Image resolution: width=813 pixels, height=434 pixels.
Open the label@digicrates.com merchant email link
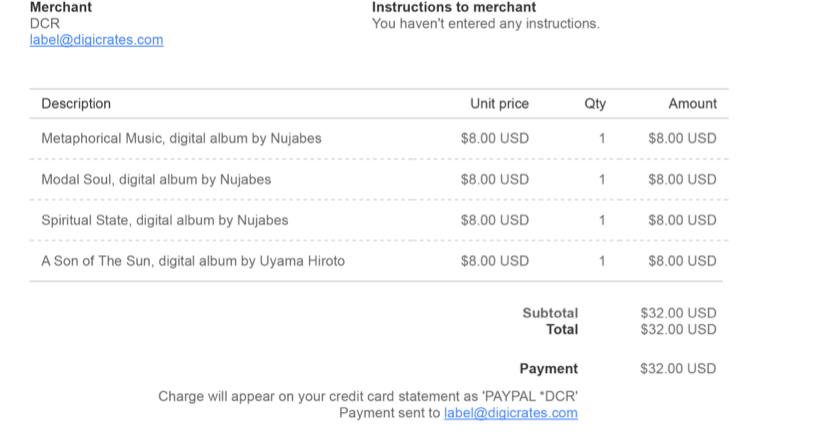96,40
